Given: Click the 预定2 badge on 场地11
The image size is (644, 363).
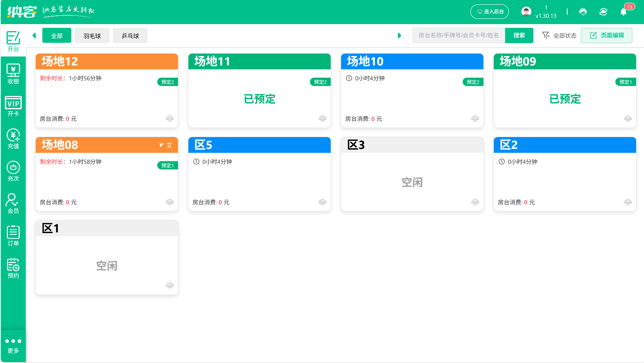Looking at the screenshot, I should [320, 82].
